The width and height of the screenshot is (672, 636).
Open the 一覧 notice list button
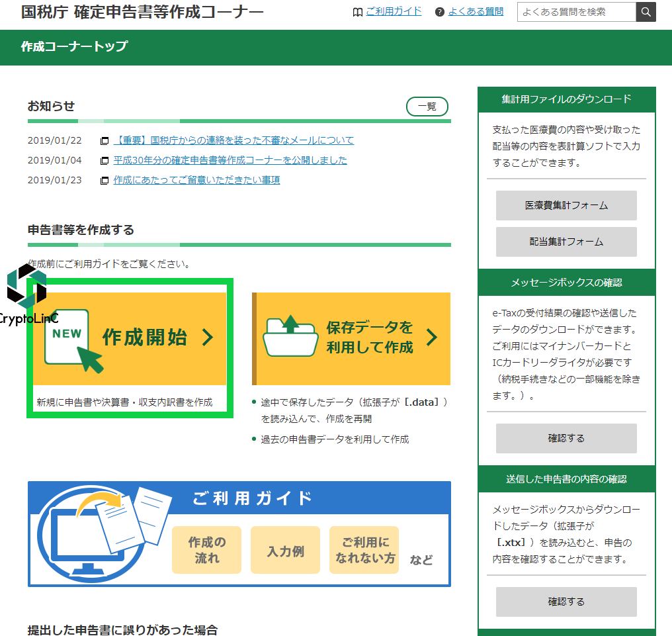[x=427, y=107]
